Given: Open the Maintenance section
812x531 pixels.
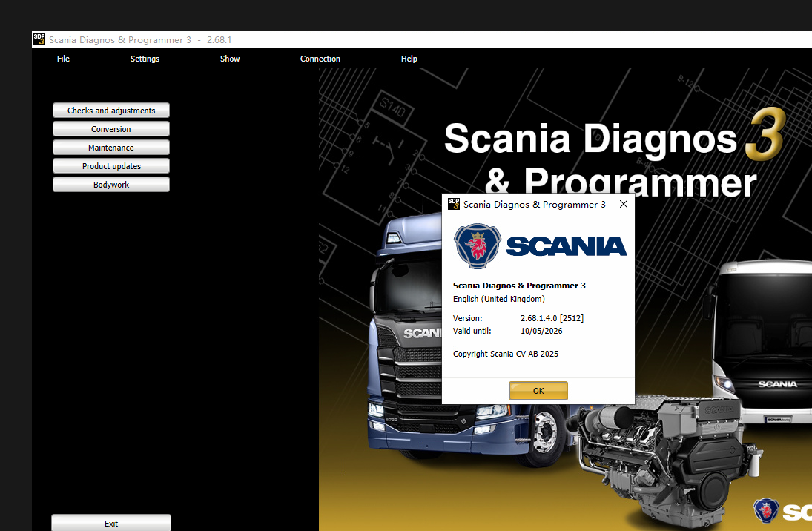Looking at the screenshot, I should click(x=111, y=148).
